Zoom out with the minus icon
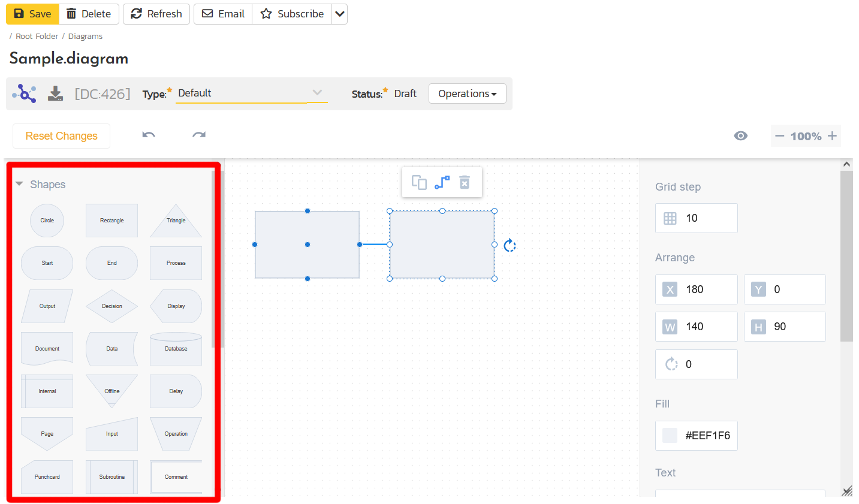Screen dimensions: 859x504 point(779,136)
